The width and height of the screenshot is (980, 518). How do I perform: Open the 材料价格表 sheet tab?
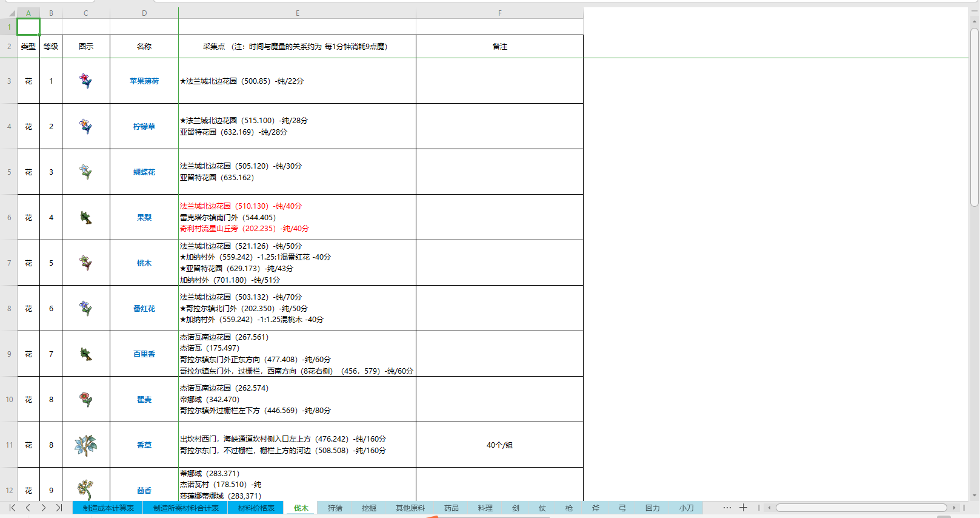256,508
